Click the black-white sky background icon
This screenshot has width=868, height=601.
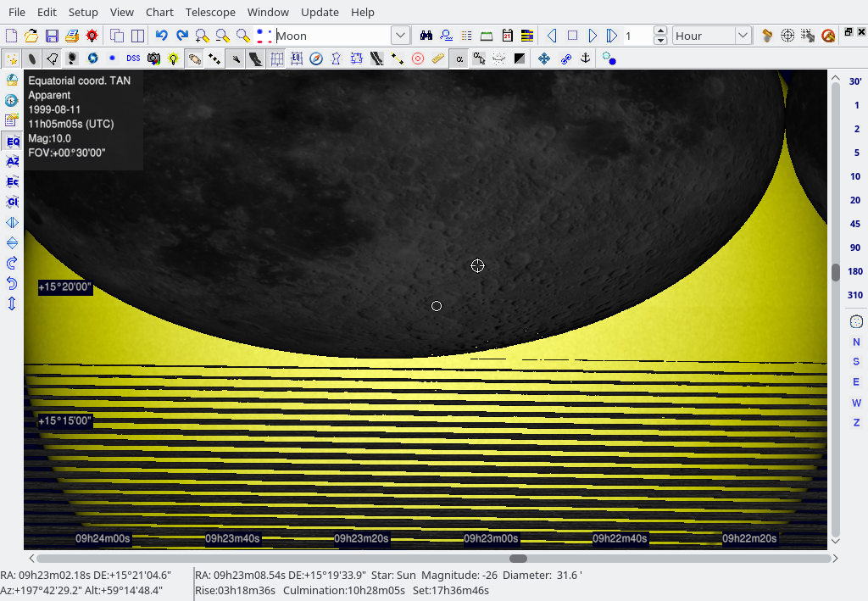[x=520, y=58]
